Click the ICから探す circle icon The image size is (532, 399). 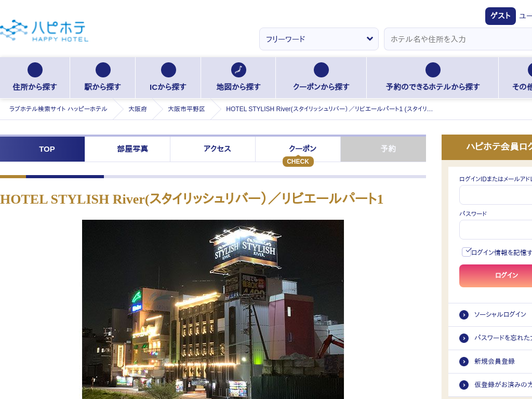pos(169,70)
